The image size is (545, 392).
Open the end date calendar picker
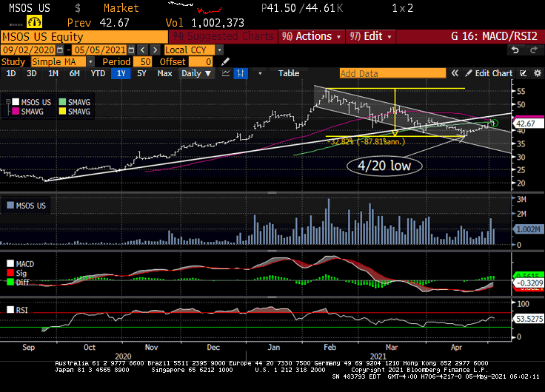pyautogui.click(x=131, y=50)
